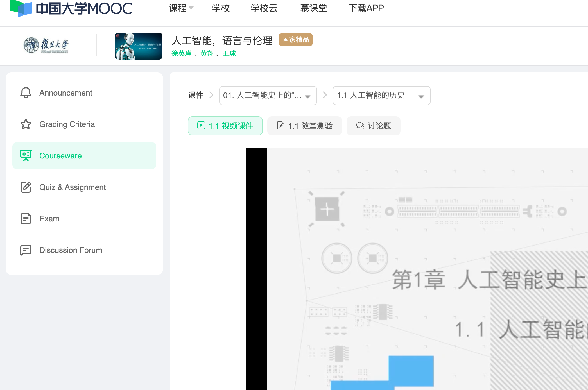Click the course cover thumbnail with robot
Viewport: 588px width, 390px height.
[138, 46]
